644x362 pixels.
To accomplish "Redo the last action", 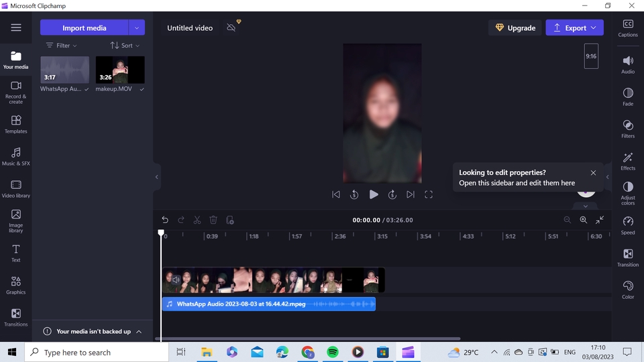I will pos(181,220).
